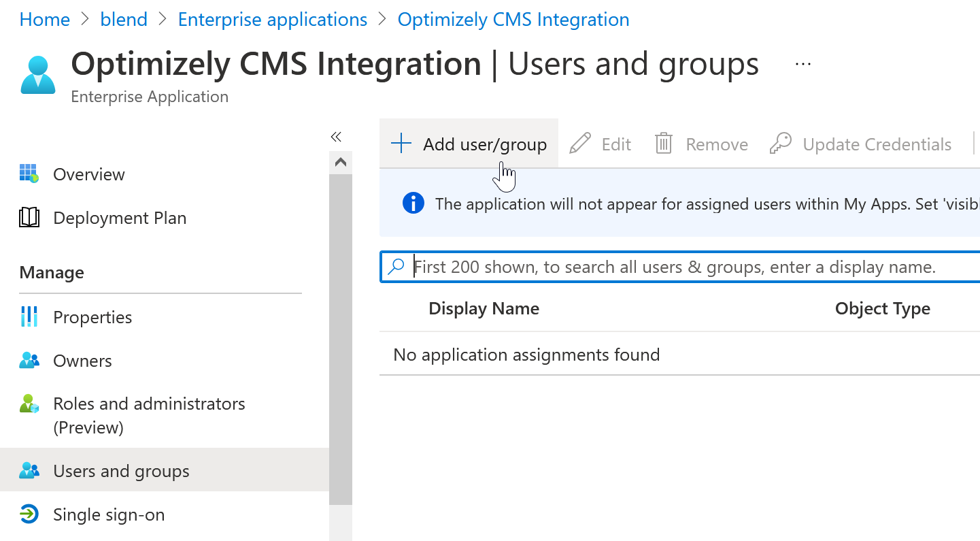Open Enterprise applications breadcrumb link
Viewport: 980px width, 541px height.
(x=273, y=20)
